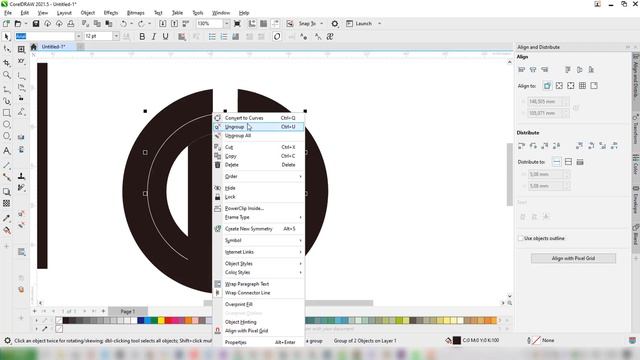This screenshot has width=640, height=360.
Task: Open the Effects menu
Action: pyautogui.click(x=111, y=13)
